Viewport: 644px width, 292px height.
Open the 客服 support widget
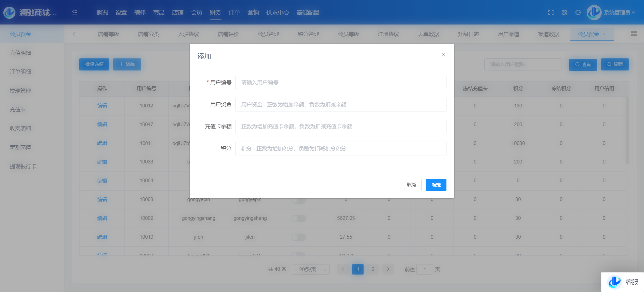pyautogui.click(x=623, y=282)
